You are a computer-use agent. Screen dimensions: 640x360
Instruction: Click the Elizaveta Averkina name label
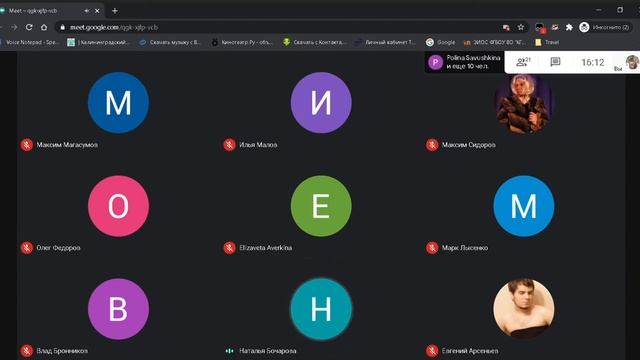click(265, 248)
